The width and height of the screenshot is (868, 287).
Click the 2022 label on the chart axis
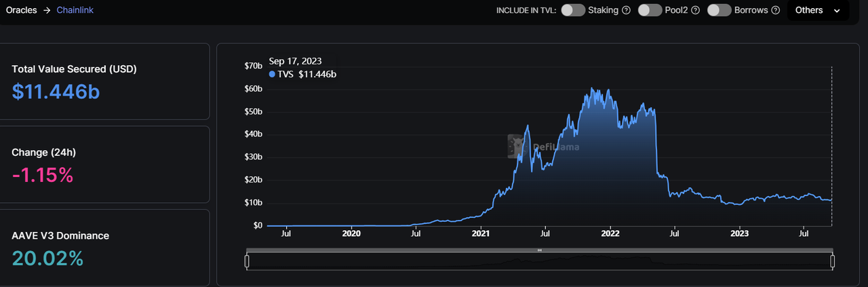(610, 233)
